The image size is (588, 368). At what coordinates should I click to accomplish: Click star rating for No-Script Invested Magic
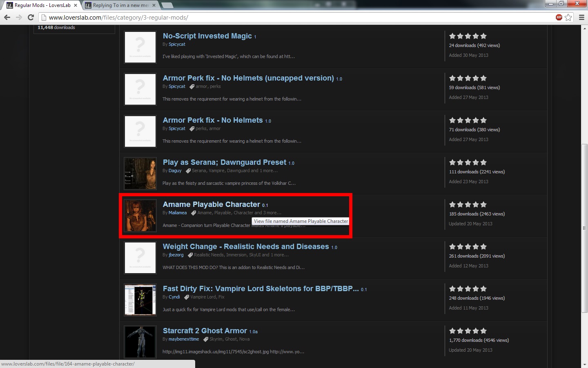[468, 36]
